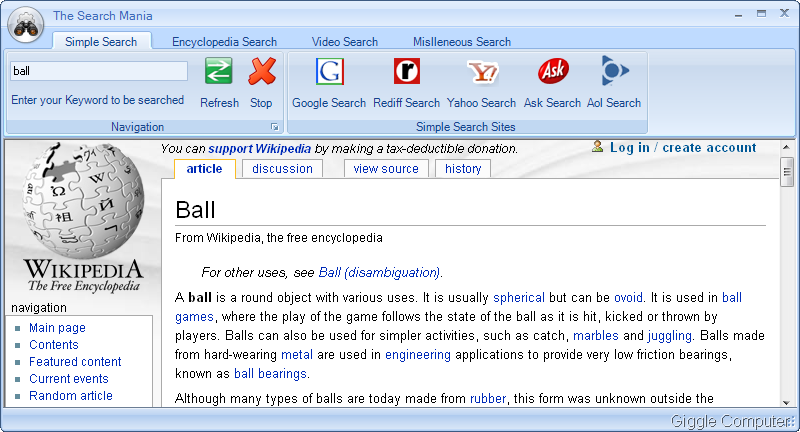
Task: Follow the juggling link
Action: tap(669, 336)
